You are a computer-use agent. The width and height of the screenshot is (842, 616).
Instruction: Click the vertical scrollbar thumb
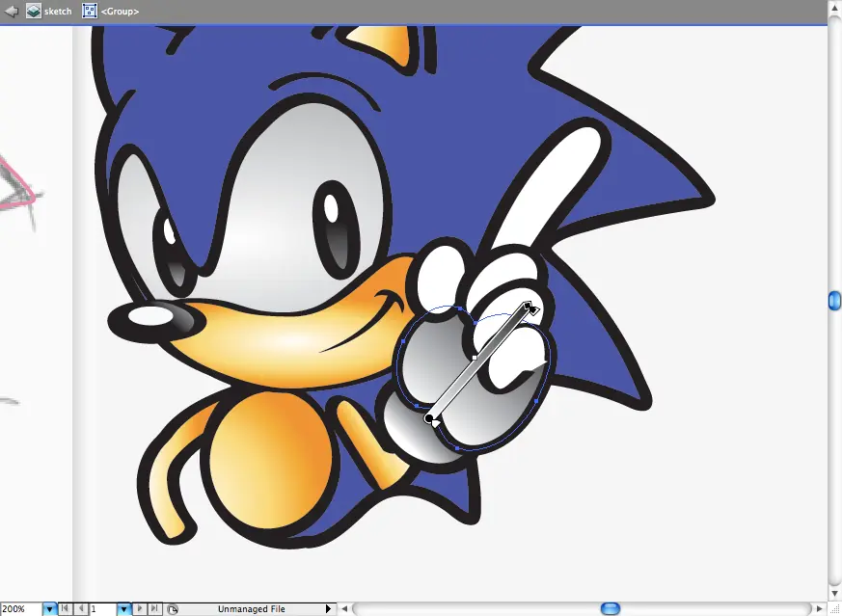pyautogui.click(x=834, y=301)
